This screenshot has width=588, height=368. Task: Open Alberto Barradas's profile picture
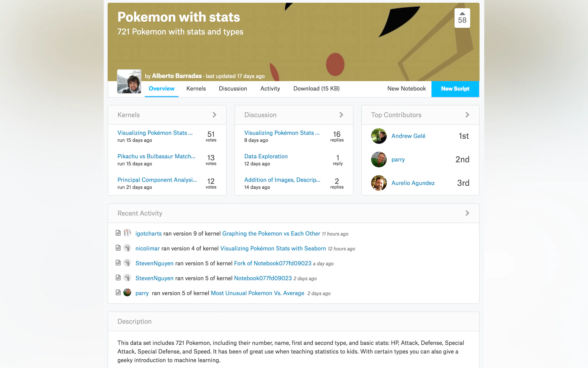129,81
